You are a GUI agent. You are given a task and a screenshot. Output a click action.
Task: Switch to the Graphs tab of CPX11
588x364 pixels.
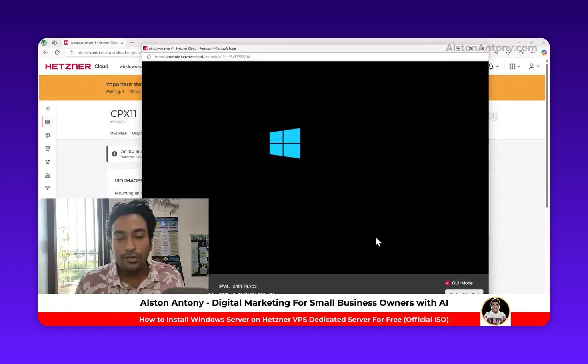coord(138,133)
